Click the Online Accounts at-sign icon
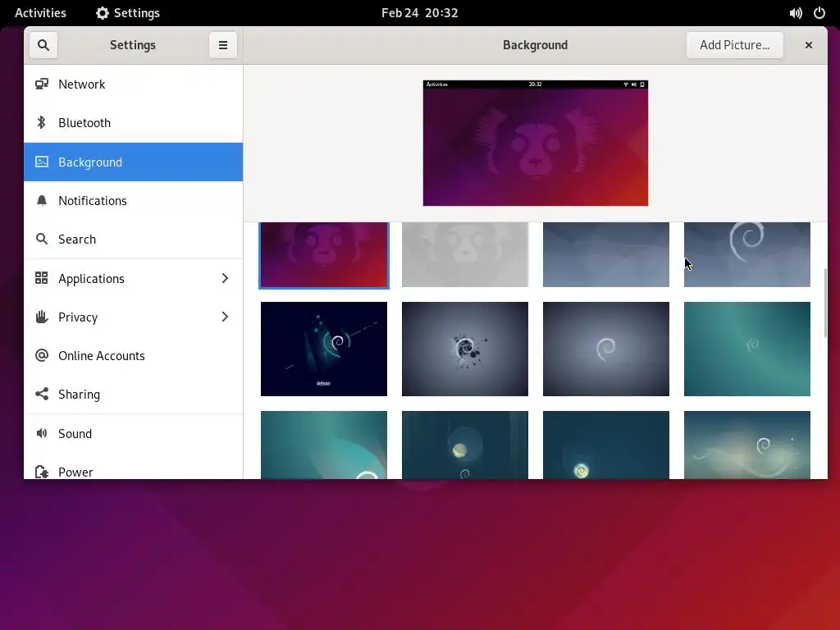This screenshot has width=840, height=630. (42, 355)
